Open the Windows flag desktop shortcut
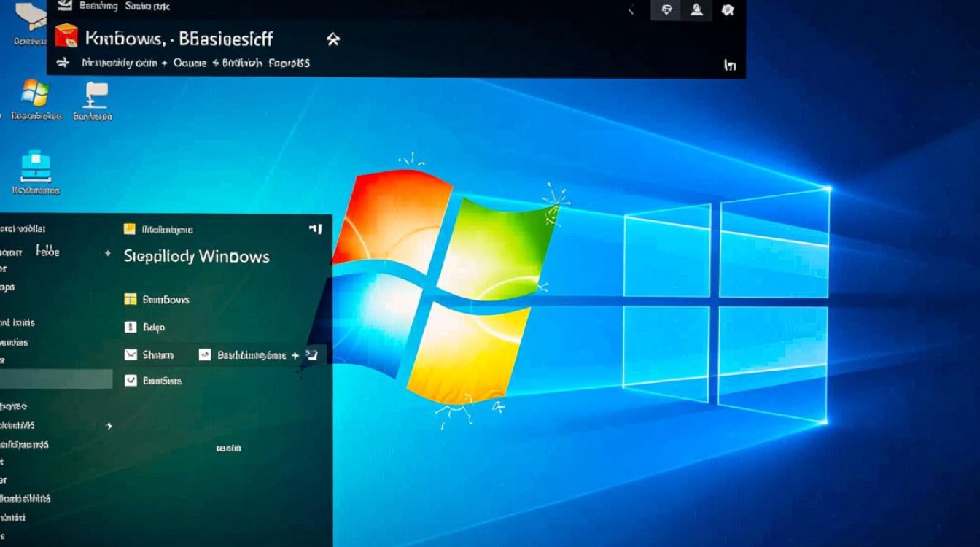 pyautogui.click(x=34, y=93)
